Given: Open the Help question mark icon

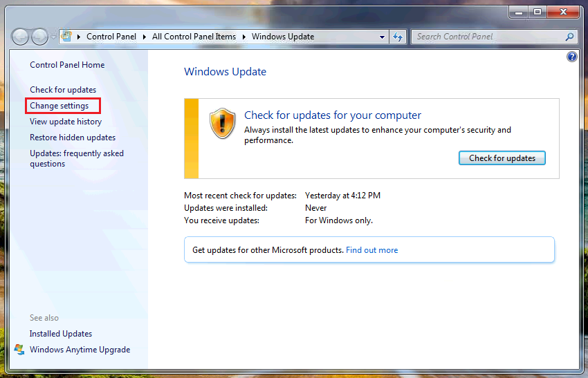Looking at the screenshot, I should pos(572,57).
